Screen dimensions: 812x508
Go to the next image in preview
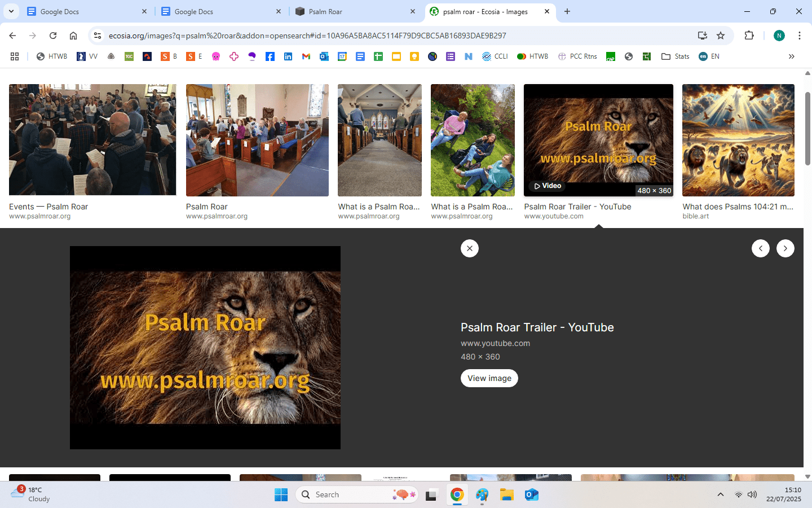coord(785,248)
